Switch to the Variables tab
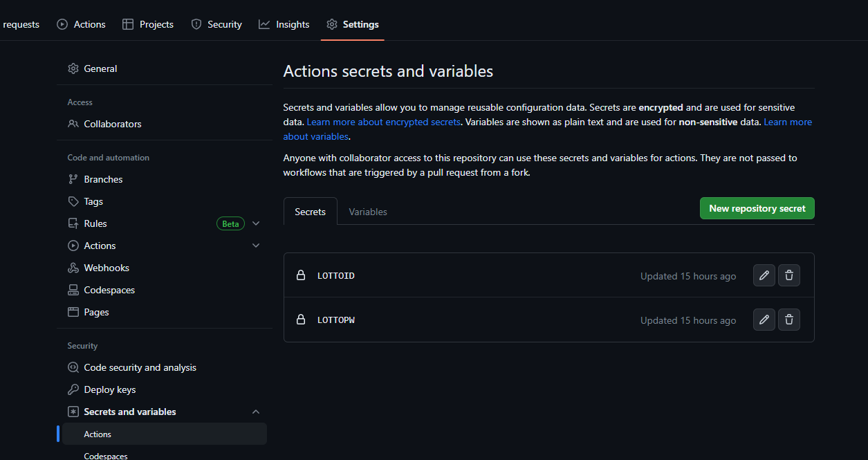The image size is (868, 460). (x=367, y=212)
